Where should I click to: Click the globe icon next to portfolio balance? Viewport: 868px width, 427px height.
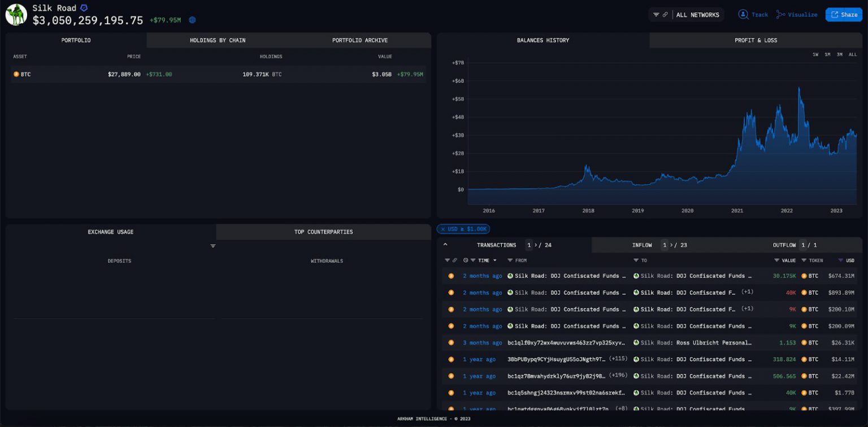(x=192, y=20)
